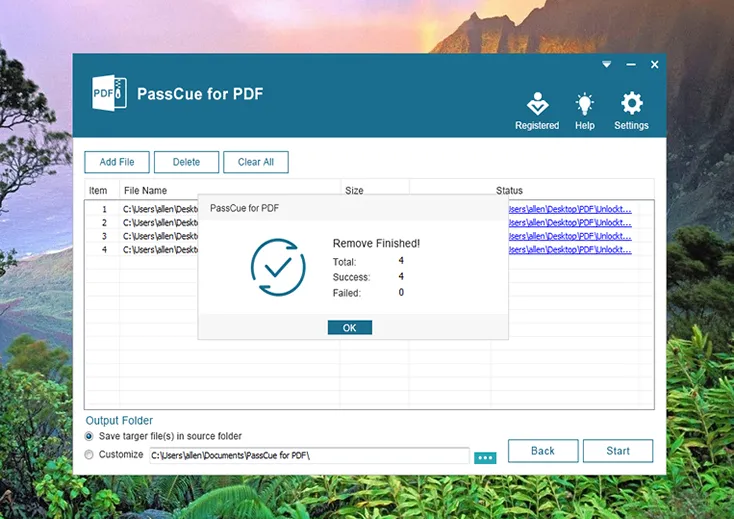Click the File Name column header
This screenshot has height=519, width=734.
pos(145,190)
